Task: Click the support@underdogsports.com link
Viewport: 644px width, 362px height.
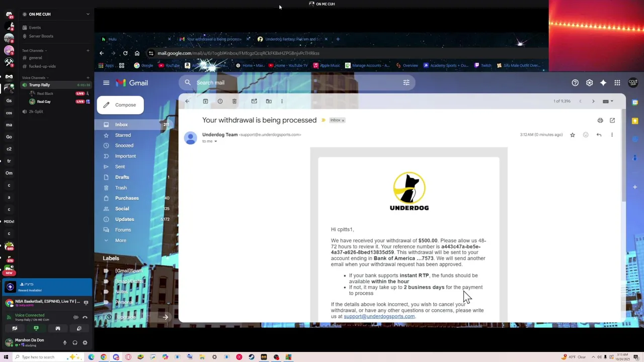Action: point(379,316)
